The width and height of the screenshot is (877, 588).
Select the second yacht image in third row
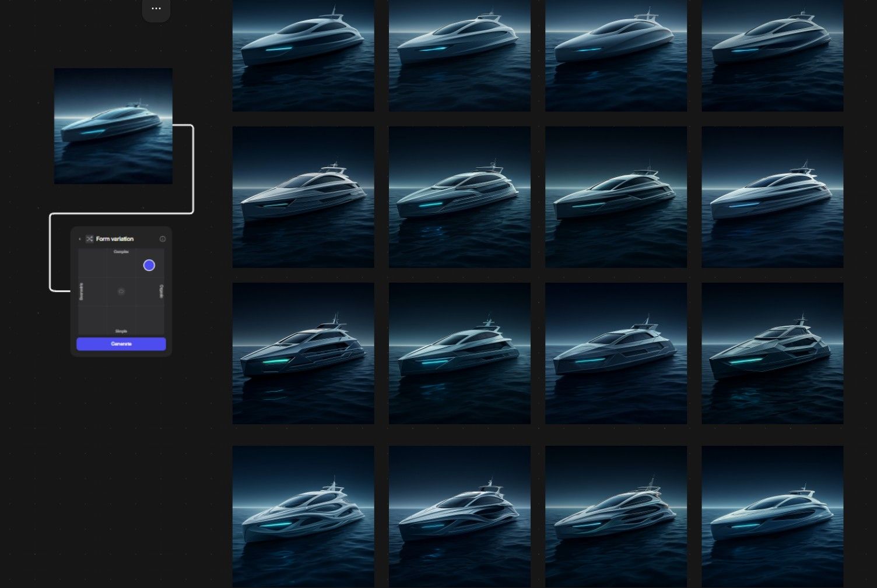pyautogui.click(x=459, y=353)
